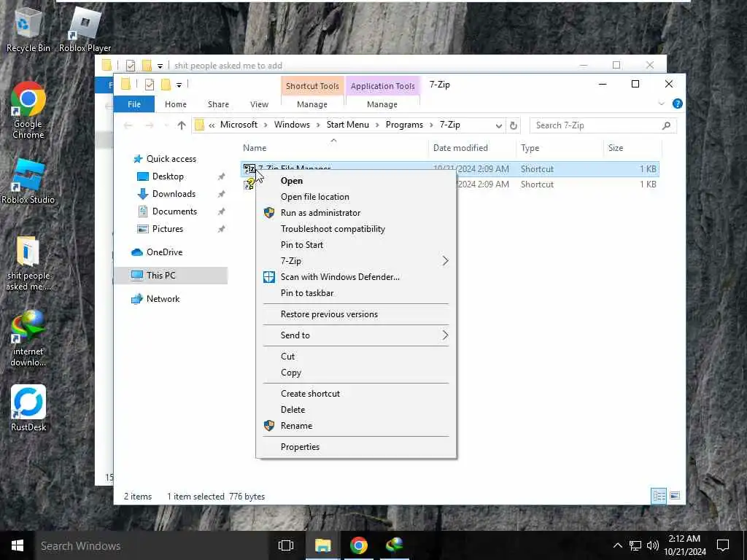Select the Roblox Player desktop shortcut
This screenshot has height=560, width=747.
[85, 31]
